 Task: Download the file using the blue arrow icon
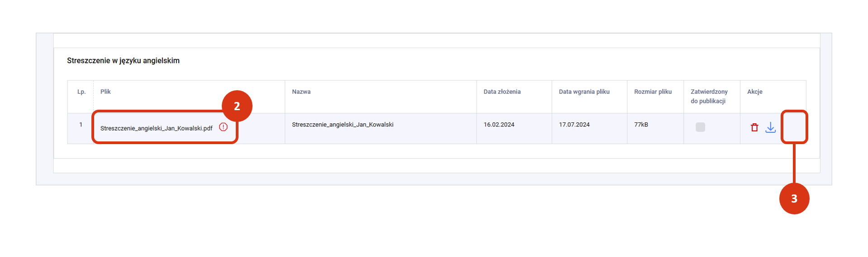770,128
